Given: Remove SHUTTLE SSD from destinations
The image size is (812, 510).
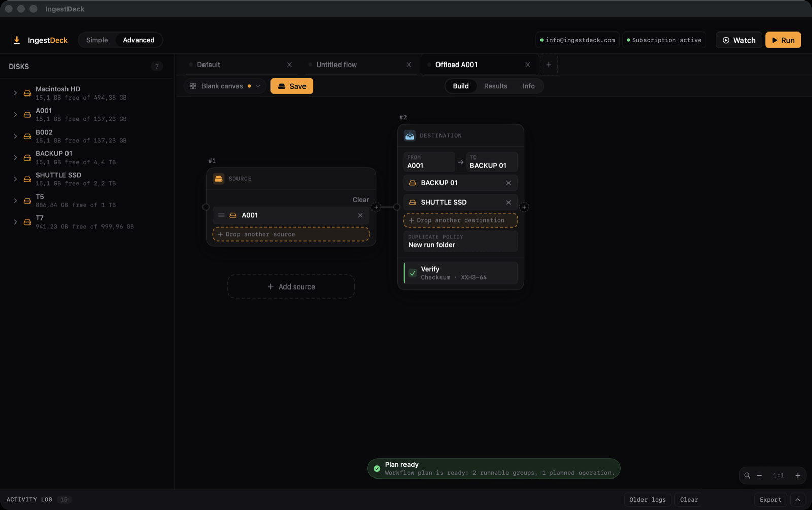Looking at the screenshot, I should coord(509,202).
